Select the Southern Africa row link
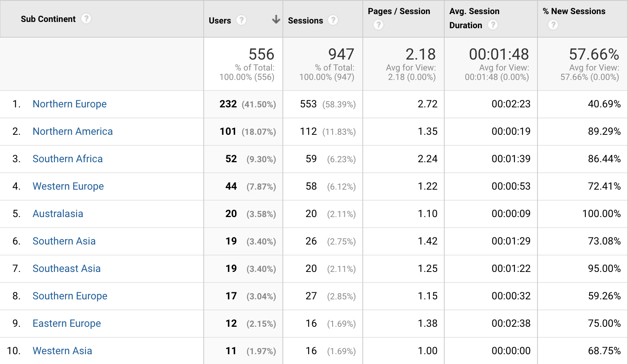The width and height of the screenshot is (628, 364). tap(67, 159)
